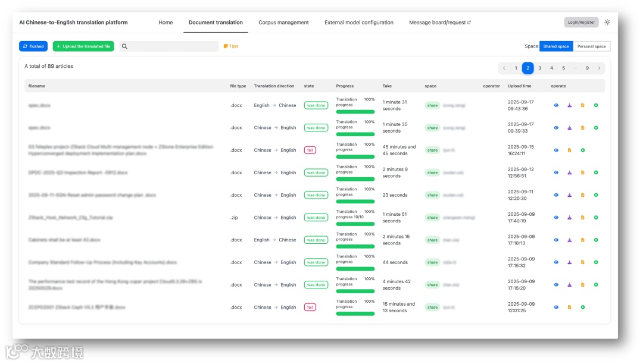Go to previous page arrow
Screen dimensions: 643x364
pos(504,68)
